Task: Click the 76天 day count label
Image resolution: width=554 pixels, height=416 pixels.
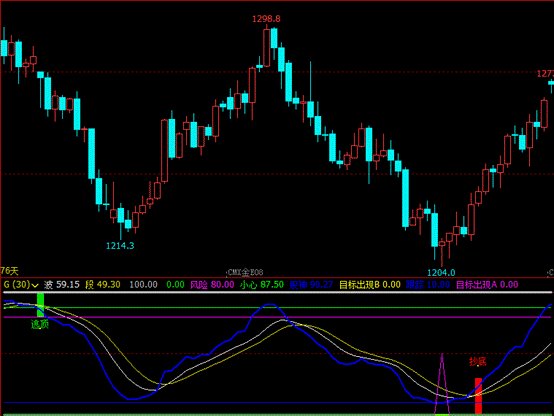Action: coord(10,271)
